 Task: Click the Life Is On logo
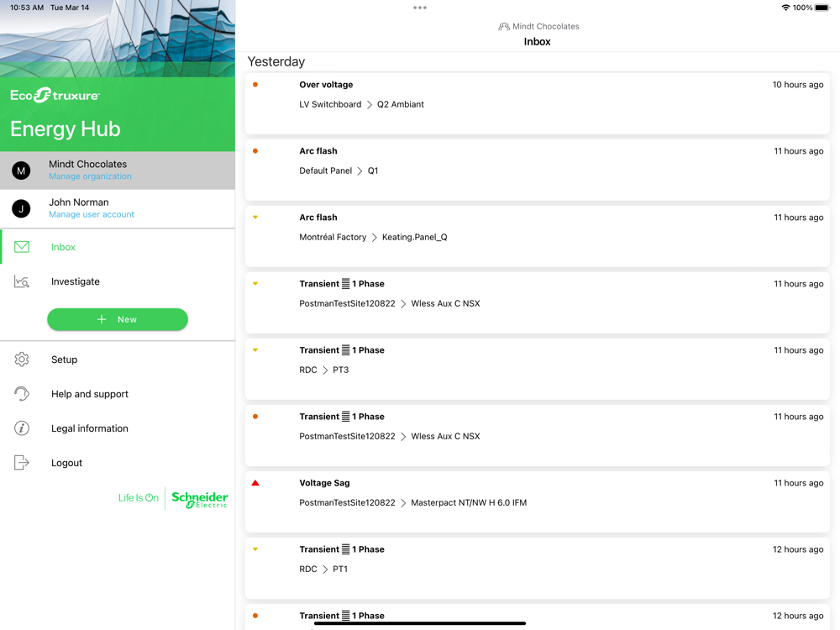coord(139,497)
